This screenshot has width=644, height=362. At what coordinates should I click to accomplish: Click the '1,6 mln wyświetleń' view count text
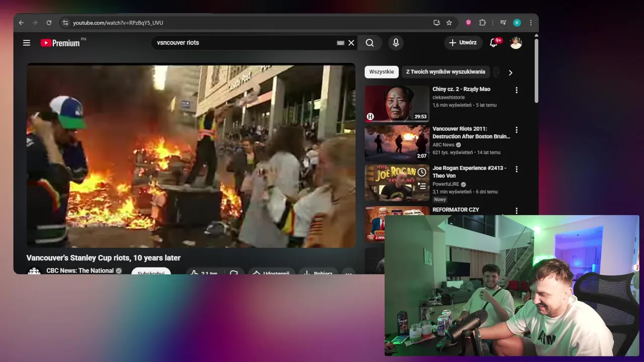click(452, 105)
